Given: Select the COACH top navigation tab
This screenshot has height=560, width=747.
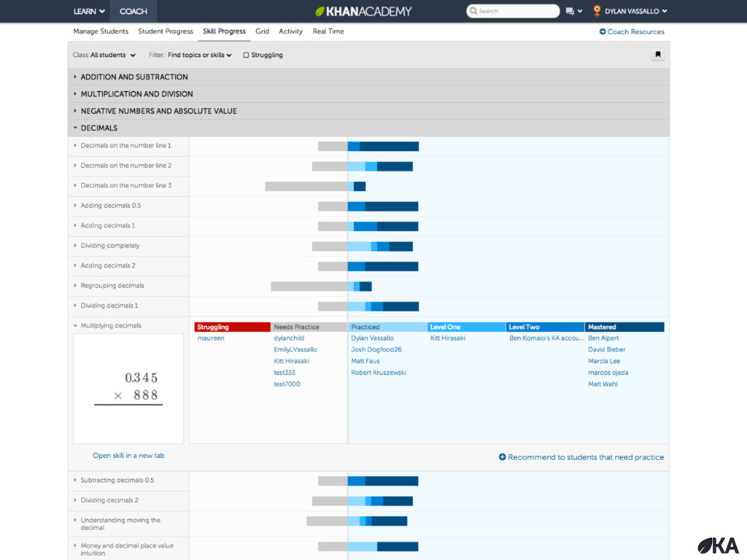Looking at the screenshot, I should click(133, 11).
